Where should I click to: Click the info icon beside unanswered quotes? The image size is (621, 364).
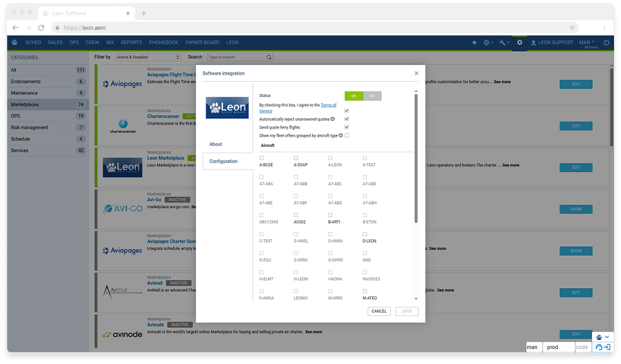point(333,119)
